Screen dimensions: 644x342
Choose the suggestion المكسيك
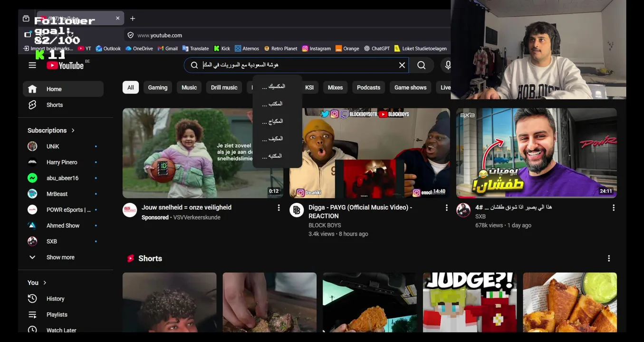click(x=277, y=86)
